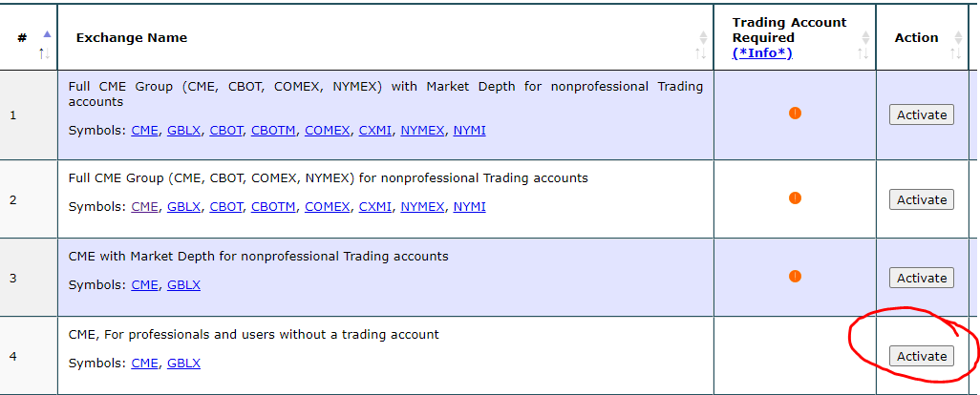Click orange warning icon in row 3

coord(795,277)
